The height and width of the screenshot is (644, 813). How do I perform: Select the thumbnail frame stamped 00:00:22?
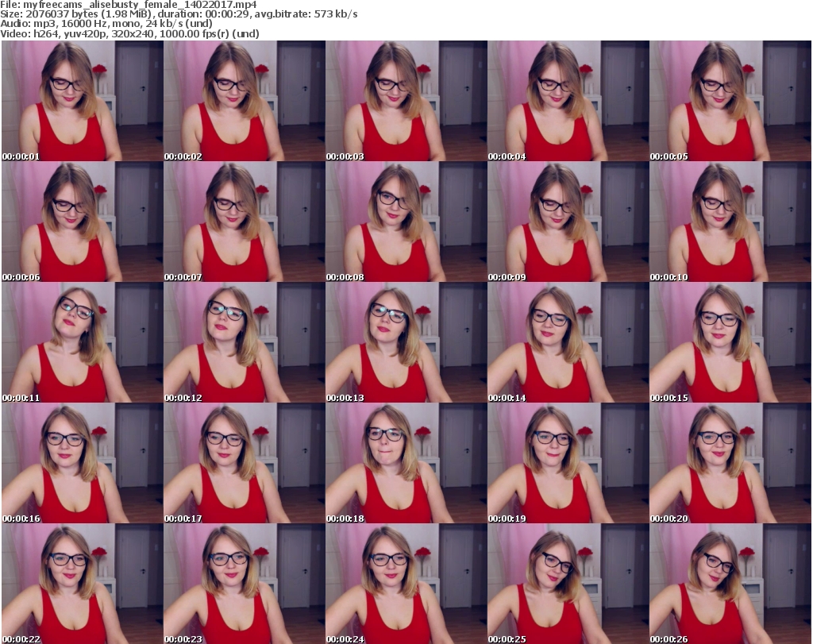coord(83,584)
